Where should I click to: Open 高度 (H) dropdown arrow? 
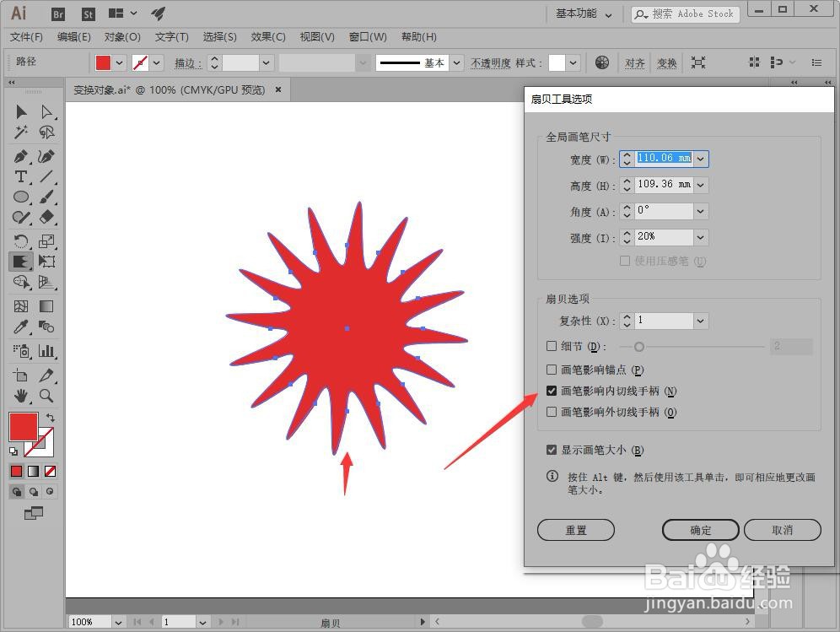(x=701, y=185)
